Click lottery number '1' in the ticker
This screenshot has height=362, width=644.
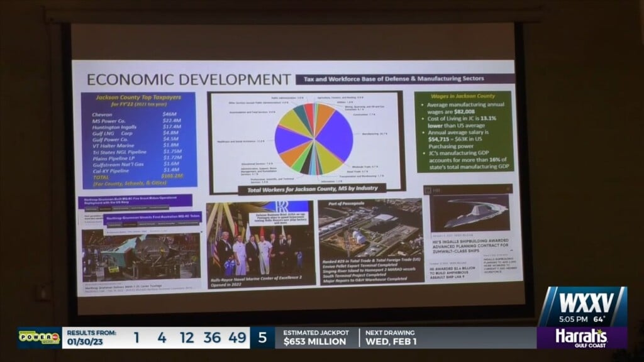[136, 337]
